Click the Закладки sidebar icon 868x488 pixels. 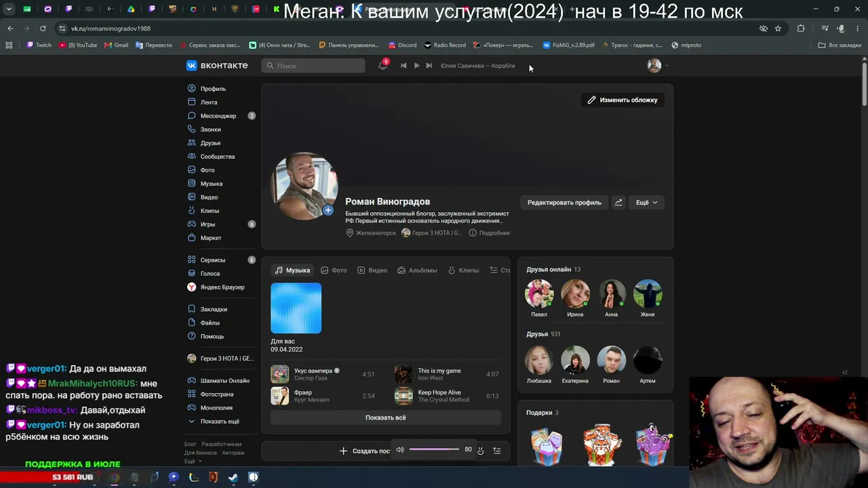(192, 309)
